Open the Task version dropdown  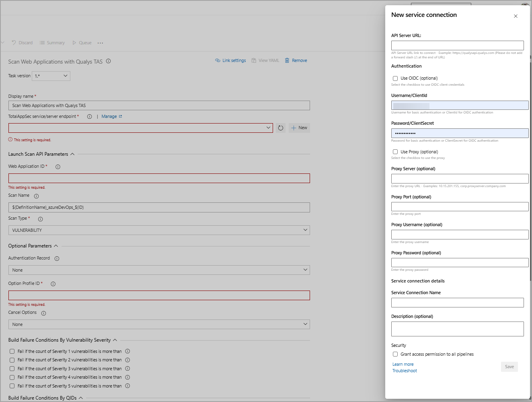[51, 76]
